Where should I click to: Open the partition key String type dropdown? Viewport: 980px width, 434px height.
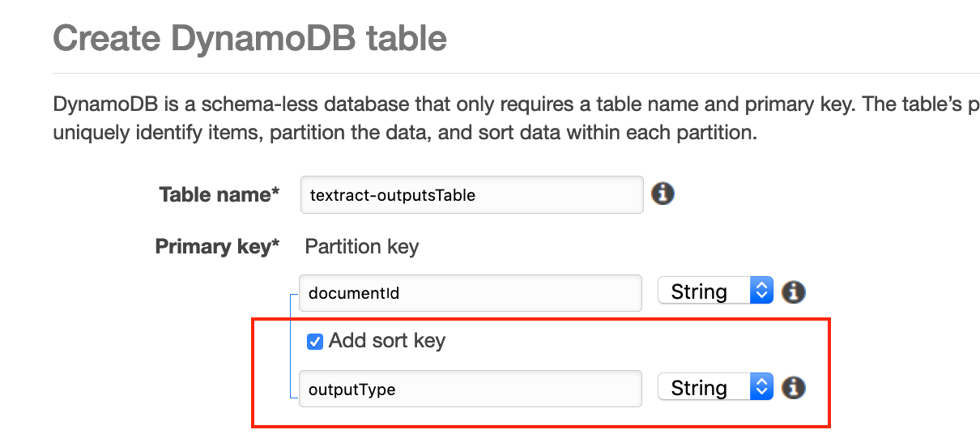tap(714, 291)
